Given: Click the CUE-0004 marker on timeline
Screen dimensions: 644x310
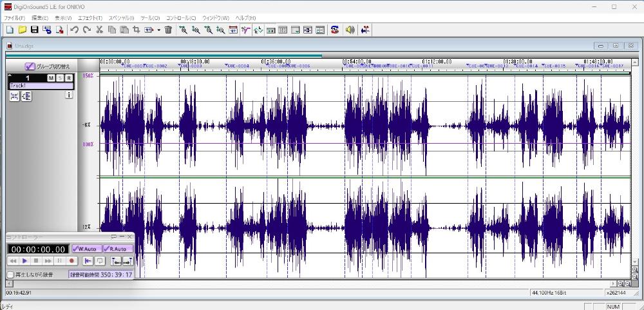Looking at the screenshot, I should pos(237,66).
